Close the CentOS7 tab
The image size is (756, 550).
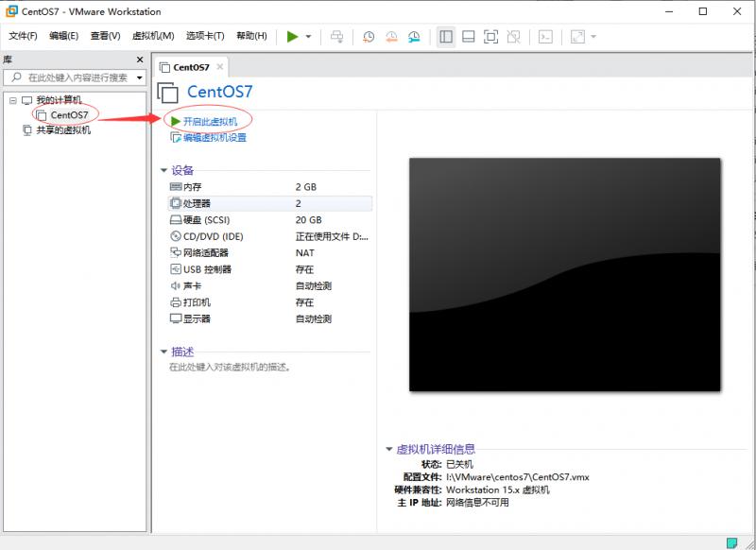[x=220, y=67]
